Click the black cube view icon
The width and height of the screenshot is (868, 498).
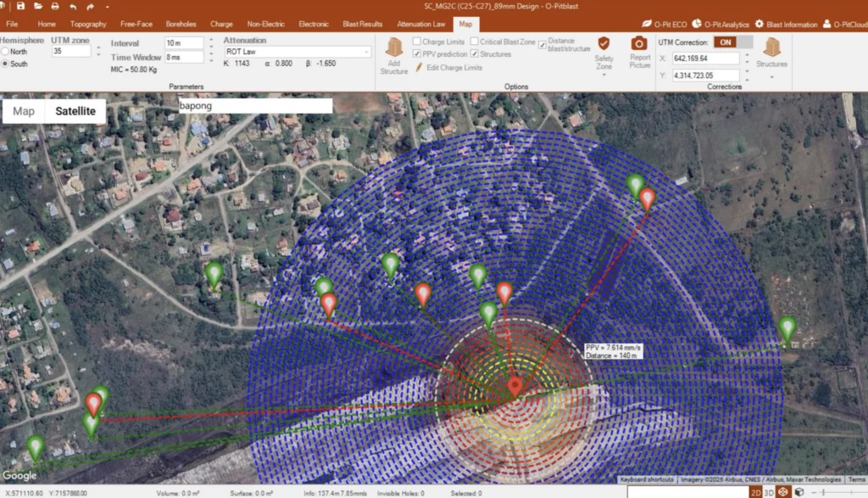[x=799, y=492]
